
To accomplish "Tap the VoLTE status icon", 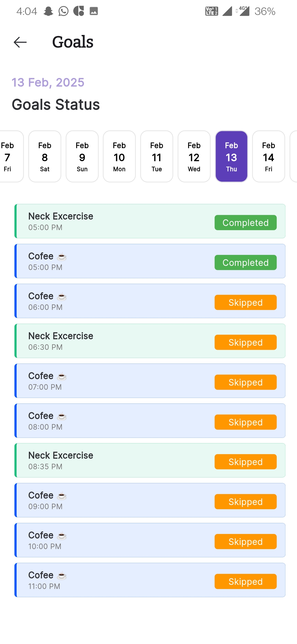I will coord(211,11).
